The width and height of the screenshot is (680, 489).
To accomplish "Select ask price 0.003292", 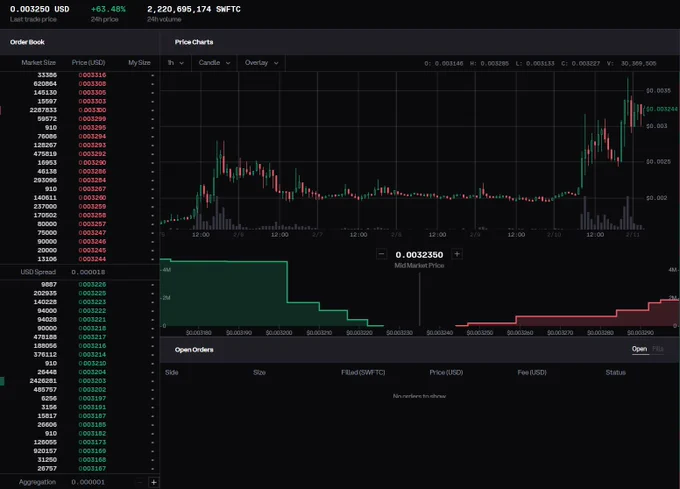I will click(92, 154).
